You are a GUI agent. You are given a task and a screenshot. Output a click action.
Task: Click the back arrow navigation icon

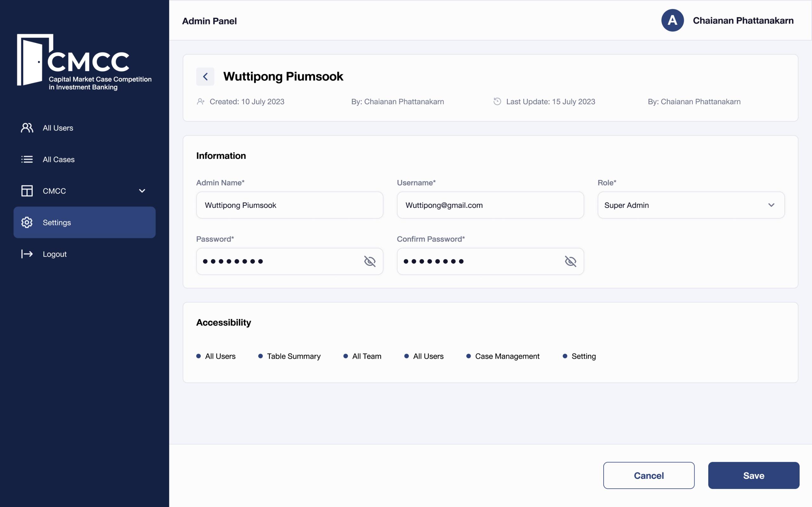pos(205,76)
